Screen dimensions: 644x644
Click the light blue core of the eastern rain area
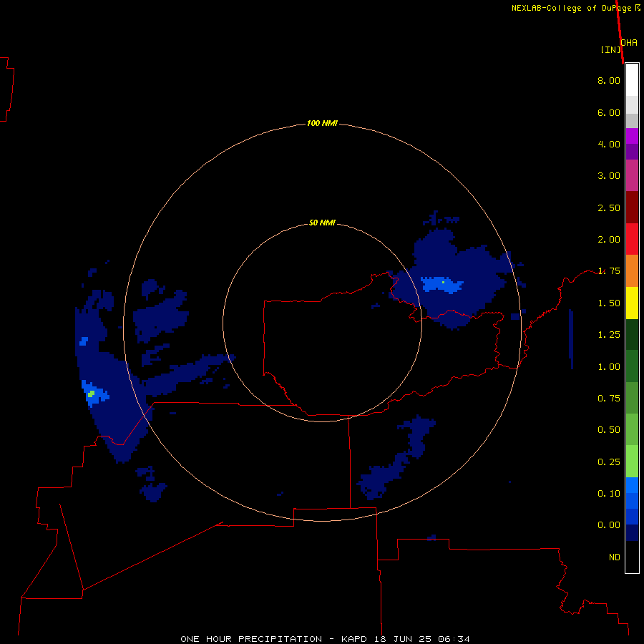click(442, 284)
